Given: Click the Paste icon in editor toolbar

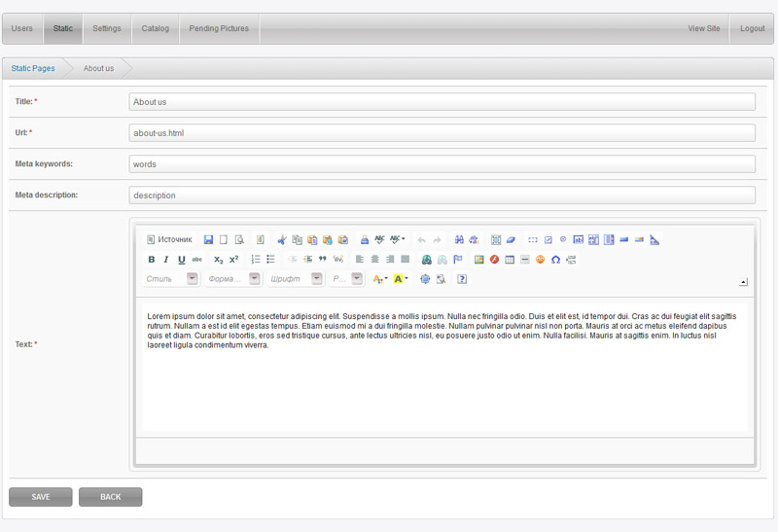Looking at the screenshot, I should (312, 239).
